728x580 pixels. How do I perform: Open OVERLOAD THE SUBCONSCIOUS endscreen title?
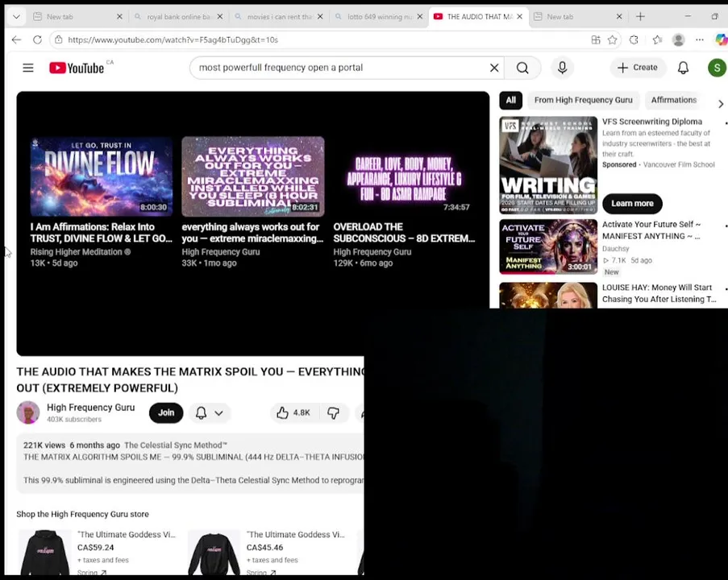404,233
